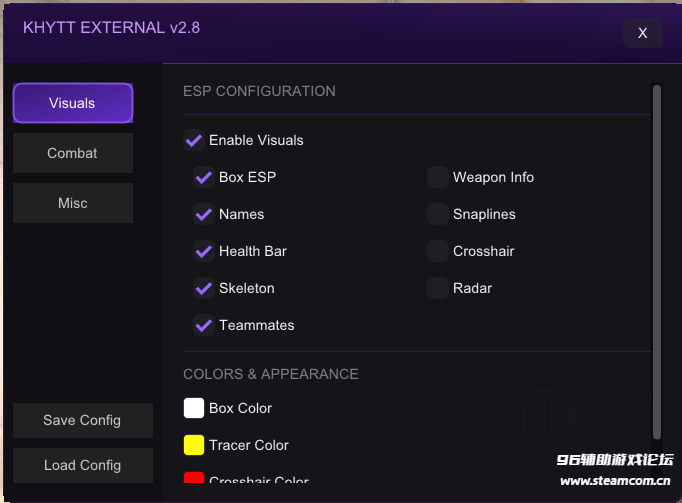Switch to the Visuals tab

click(72, 103)
